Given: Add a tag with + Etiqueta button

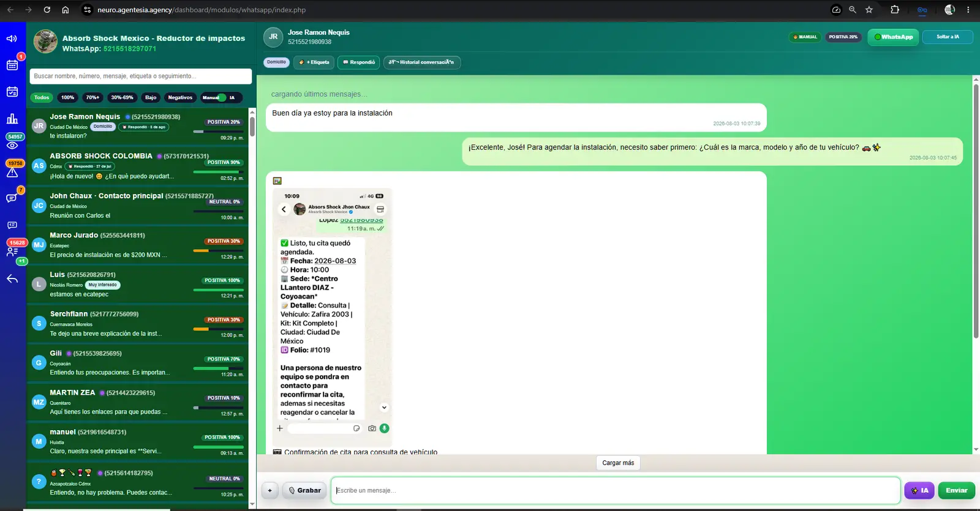Looking at the screenshot, I should click(314, 62).
